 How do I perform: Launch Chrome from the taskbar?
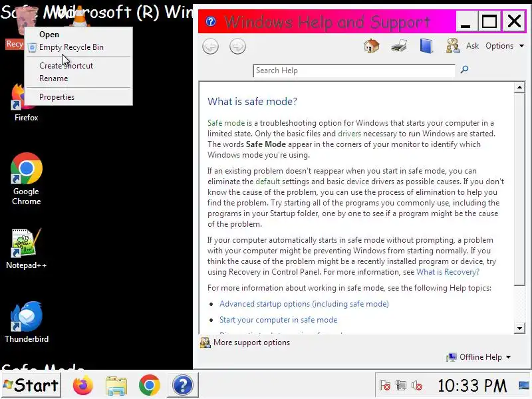[149, 386]
